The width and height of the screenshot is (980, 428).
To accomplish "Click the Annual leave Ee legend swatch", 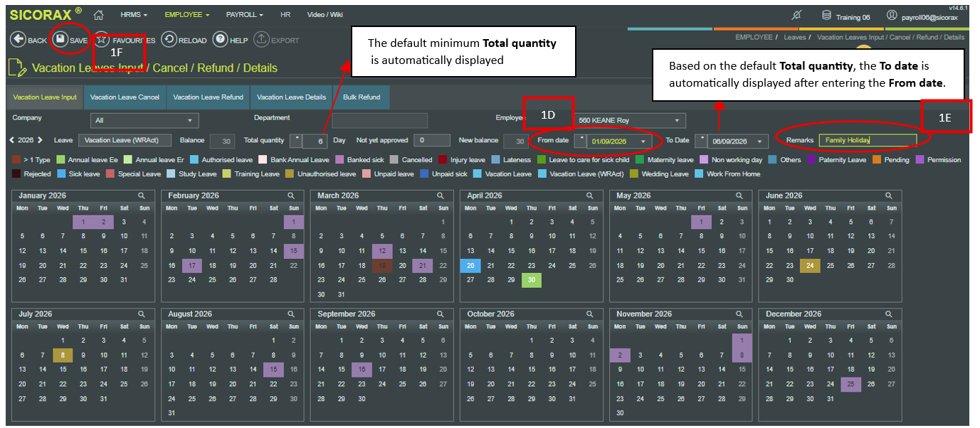I will coord(60,160).
